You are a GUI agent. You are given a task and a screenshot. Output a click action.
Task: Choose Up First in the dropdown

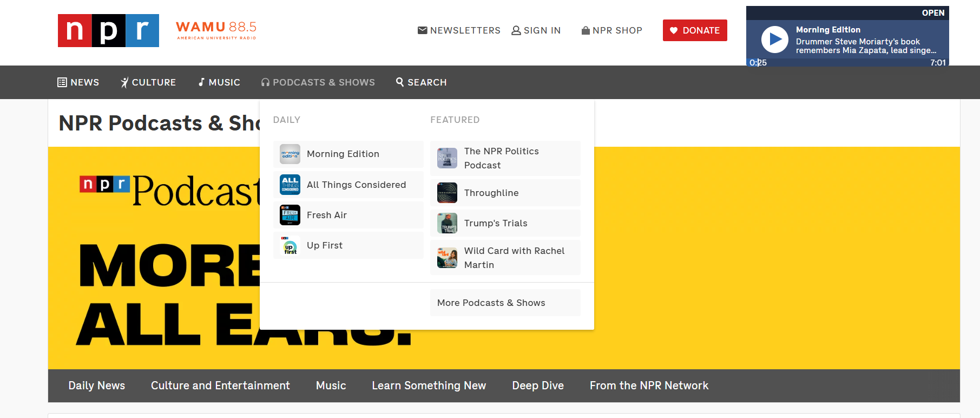[348, 245]
